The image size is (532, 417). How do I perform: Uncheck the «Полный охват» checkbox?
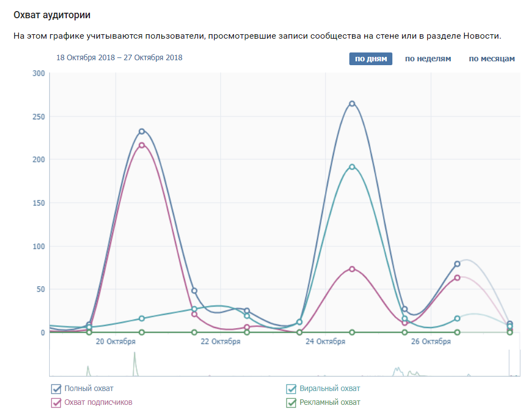(56, 389)
